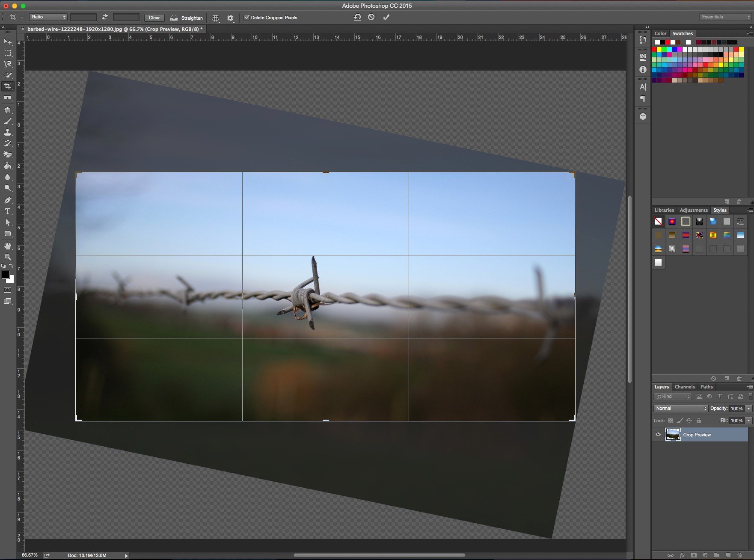Toggle lock layer position
This screenshot has height=560, width=754.
point(689,421)
